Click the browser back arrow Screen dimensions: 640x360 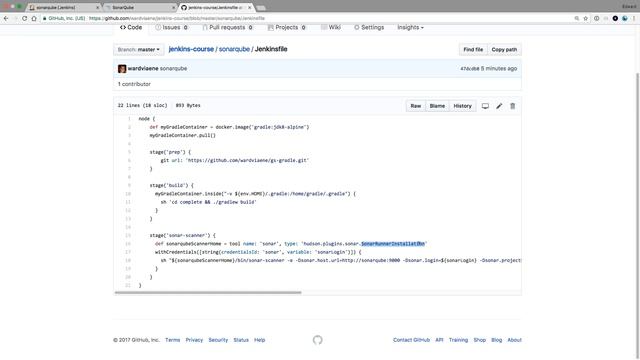[x=6, y=18]
